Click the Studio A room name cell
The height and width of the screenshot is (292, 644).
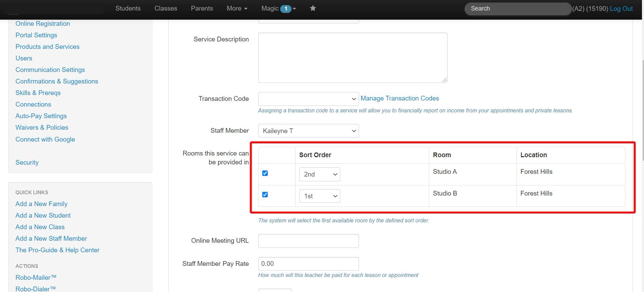click(445, 171)
